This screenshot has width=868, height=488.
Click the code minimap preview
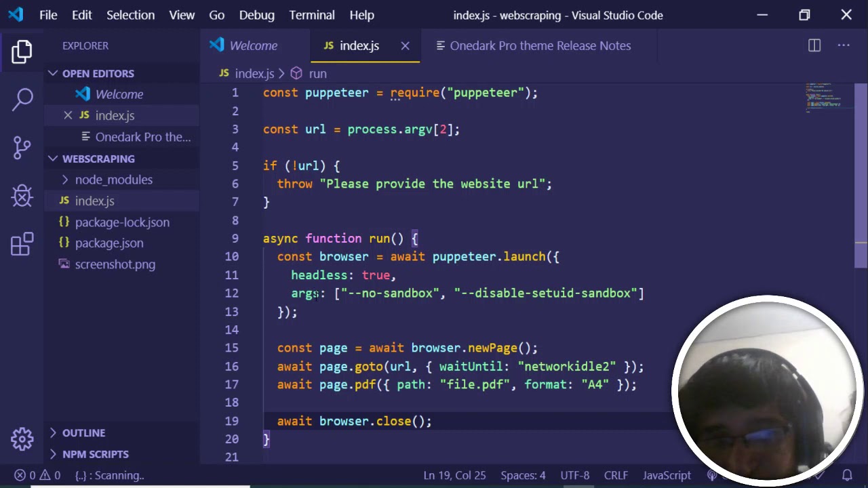pyautogui.click(x=824, y=98)
